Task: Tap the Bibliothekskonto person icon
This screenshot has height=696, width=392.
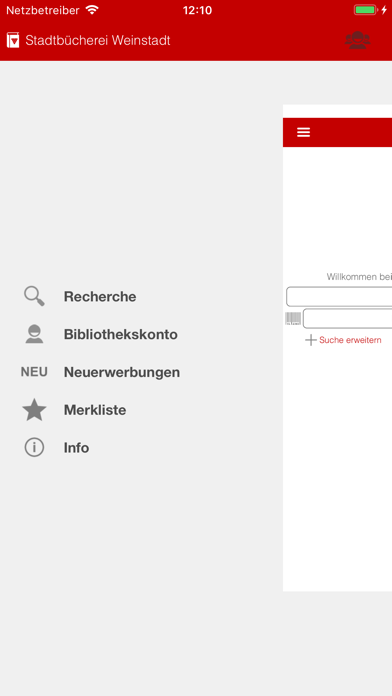Action: pos(34,334)
